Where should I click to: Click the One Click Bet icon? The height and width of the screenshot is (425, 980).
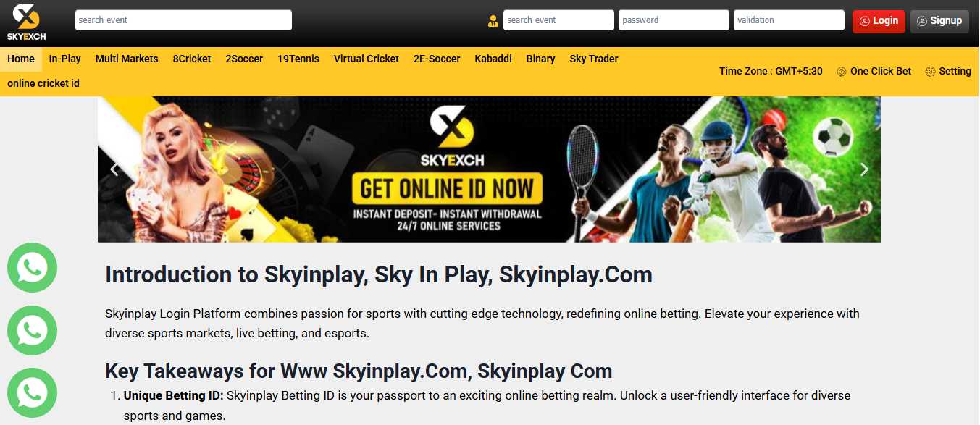[842, 71]
